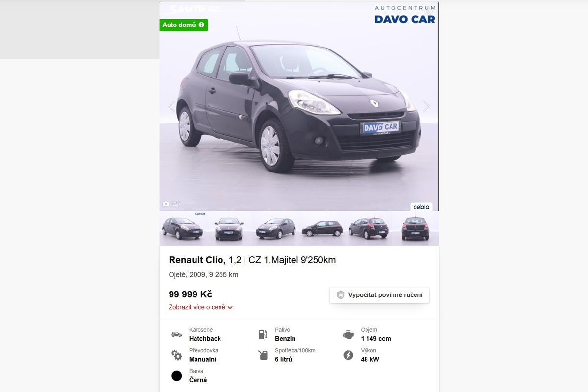The width and height of the screenshot is (588, 392).
Task: Click the fuel pump icon beside Palivo
Action: pyautogui.click(x=263, y=335)
